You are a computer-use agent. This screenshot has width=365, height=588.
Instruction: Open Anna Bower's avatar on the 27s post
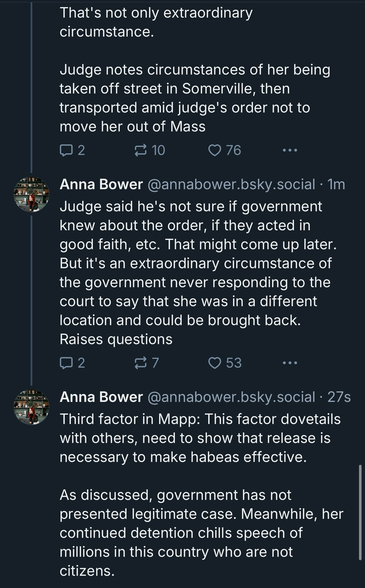click(31, 407)
